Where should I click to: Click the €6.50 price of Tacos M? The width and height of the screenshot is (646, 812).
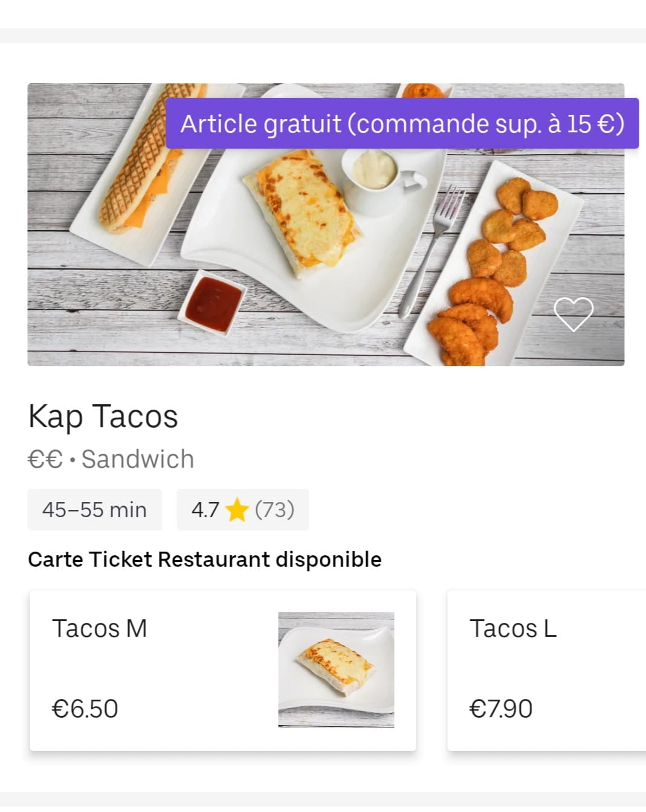pyautogui.click(x=85, y=709)
